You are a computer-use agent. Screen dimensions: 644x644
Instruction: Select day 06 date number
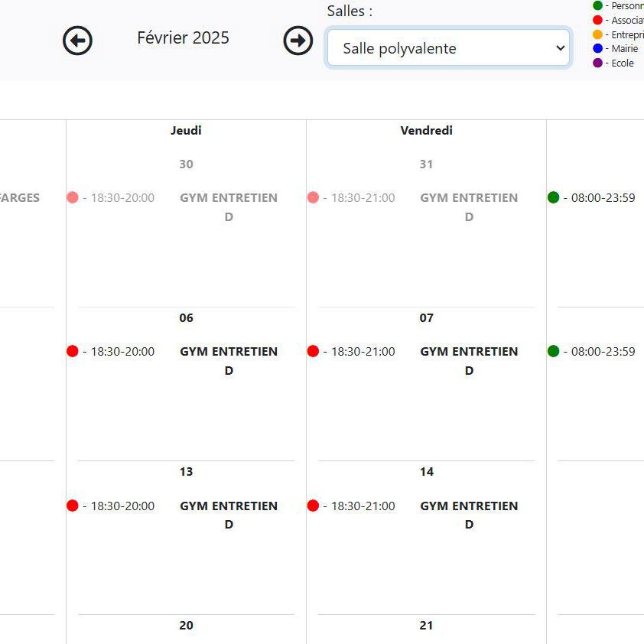pyautogui.click(x=186, y=318)
